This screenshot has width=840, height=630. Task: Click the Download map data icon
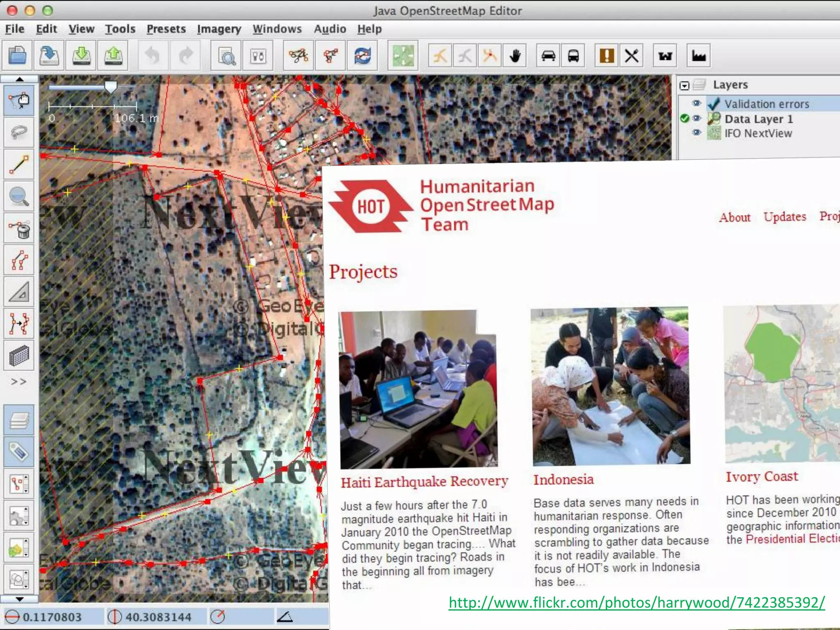point(81,55)
